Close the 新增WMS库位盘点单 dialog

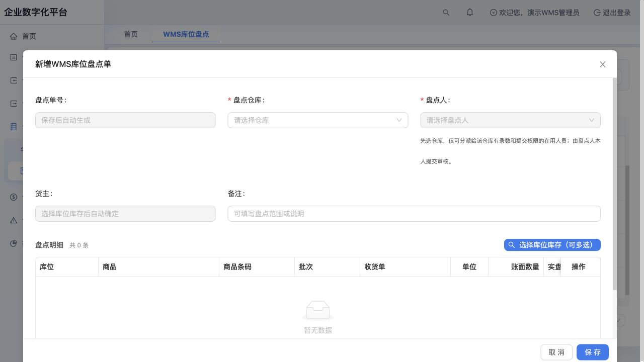(603, 64)
